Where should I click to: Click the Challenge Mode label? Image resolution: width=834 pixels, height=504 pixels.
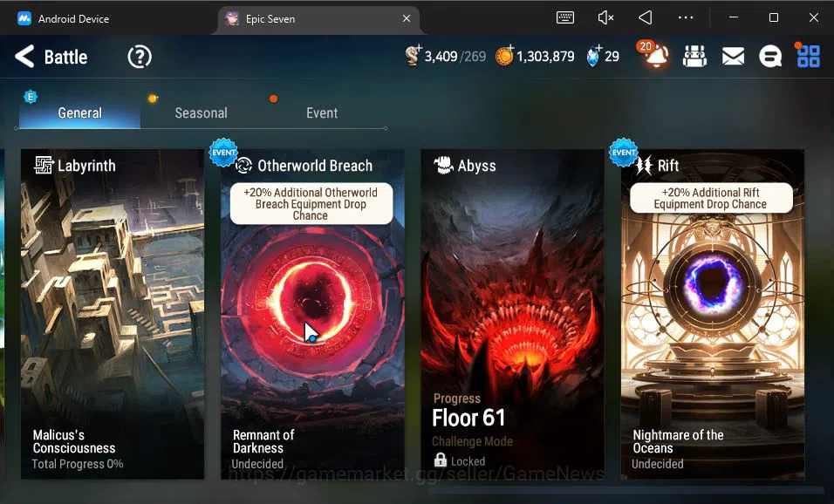(472, 441)
